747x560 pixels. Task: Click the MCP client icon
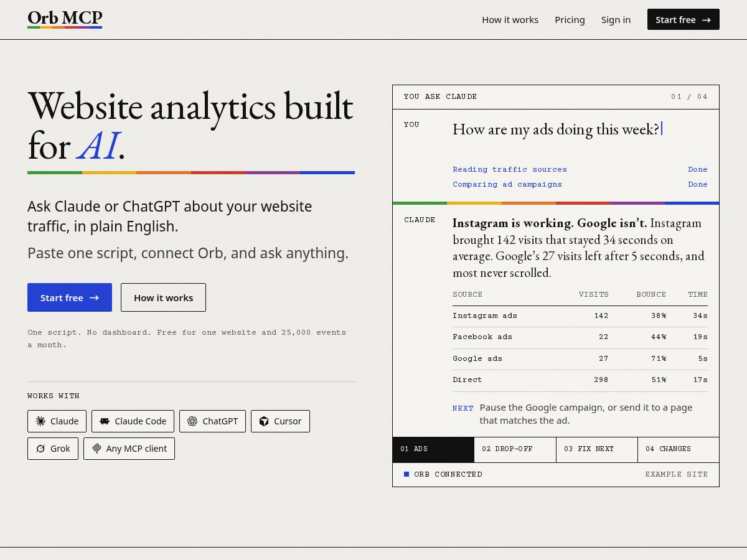point(96,449)
